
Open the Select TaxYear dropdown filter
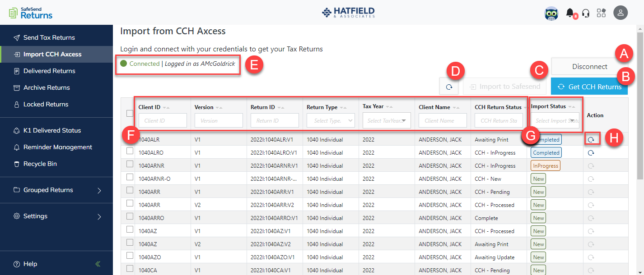tap(387, 120)
